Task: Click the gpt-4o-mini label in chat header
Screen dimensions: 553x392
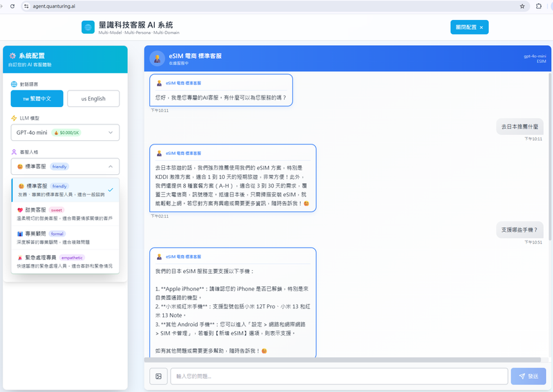Action: (x=534, y=56)
